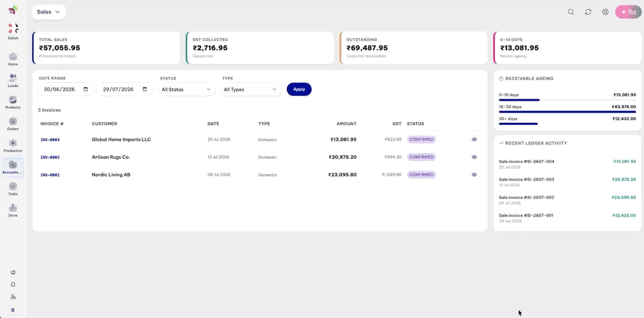
Task: Apply the date range filters
Action: [299, 89]
